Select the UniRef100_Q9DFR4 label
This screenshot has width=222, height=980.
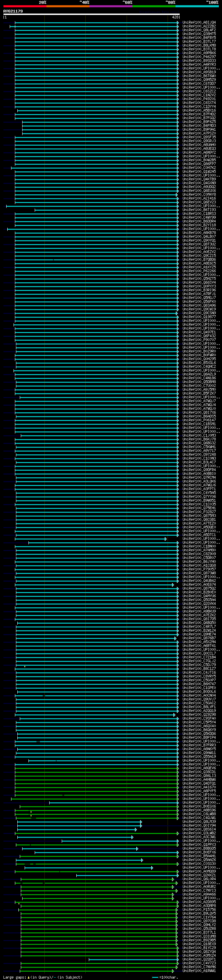pyautogui.click(x=199, y=469)
